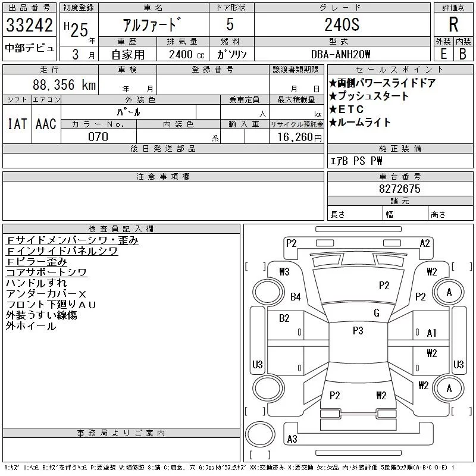
Task: Click the shift type IAT cell
Action: coord(17,124)
